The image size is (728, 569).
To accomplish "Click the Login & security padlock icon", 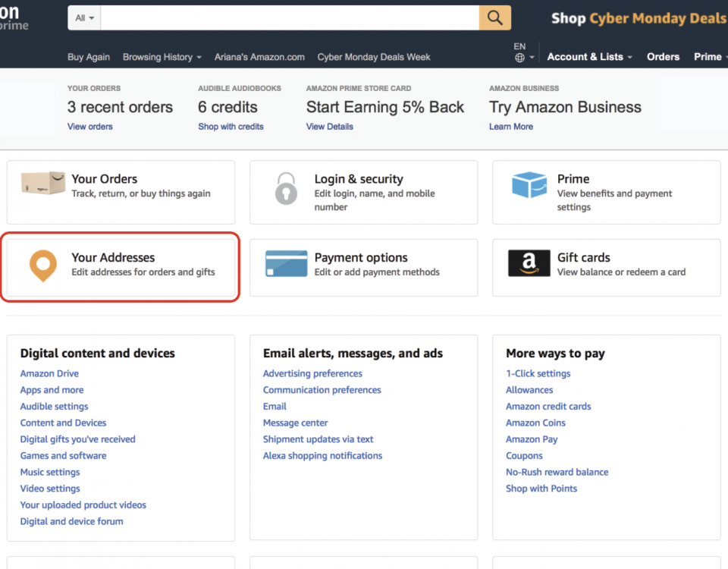I will [286, 189].
